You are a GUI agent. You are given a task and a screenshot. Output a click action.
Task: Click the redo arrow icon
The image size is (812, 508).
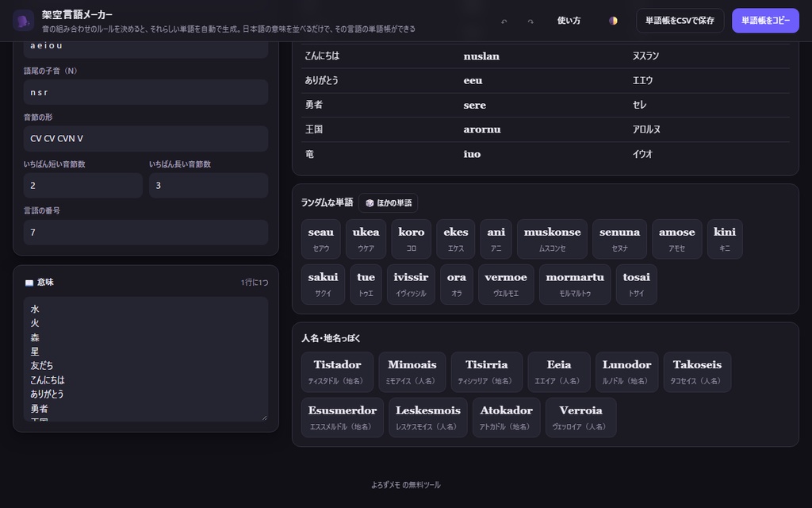click(x=530, y=21)
